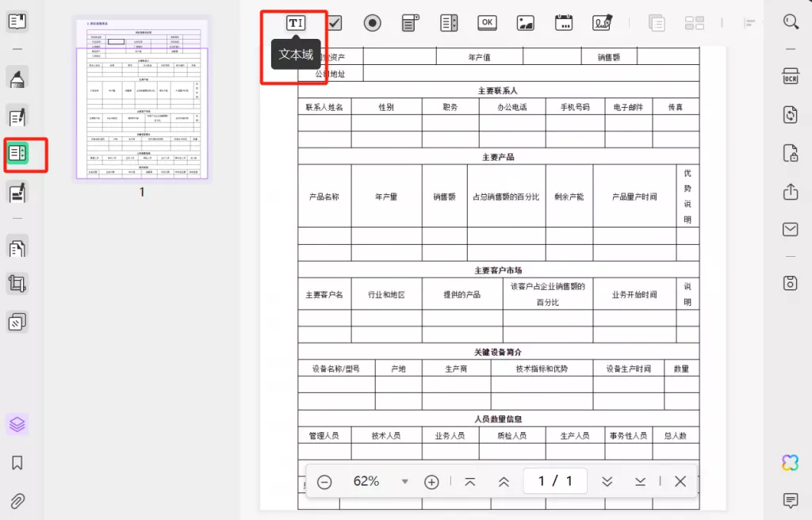The width and height of the screenshot is (812, 520).
Task: Open the Organize Pages tool
Action: [17, 247]
